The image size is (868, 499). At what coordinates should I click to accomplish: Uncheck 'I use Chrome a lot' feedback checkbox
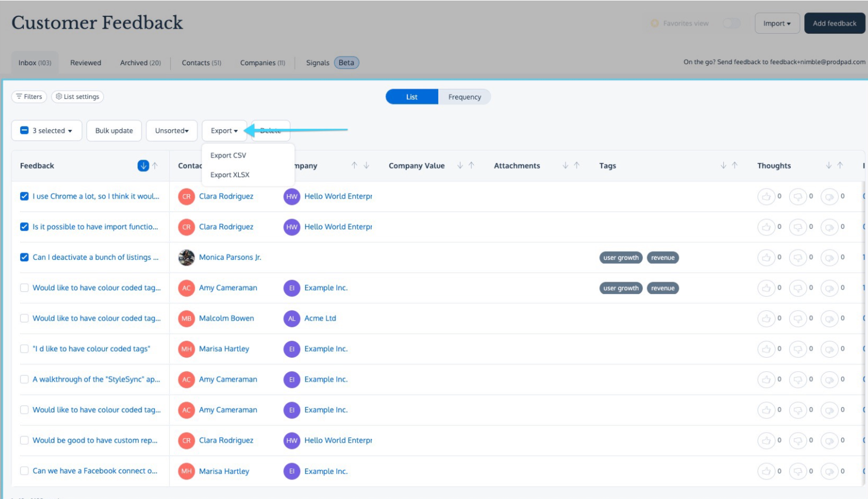(24, 196)
